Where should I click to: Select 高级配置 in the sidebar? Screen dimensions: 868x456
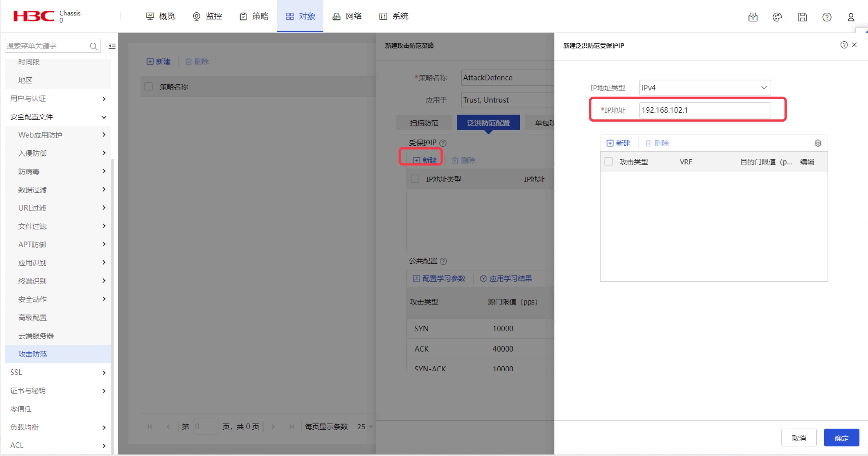click(x=58, y=317)
